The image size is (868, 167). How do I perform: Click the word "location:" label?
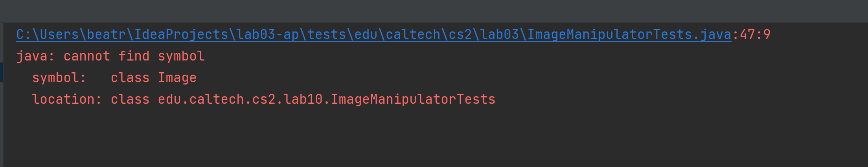(67, 99)
